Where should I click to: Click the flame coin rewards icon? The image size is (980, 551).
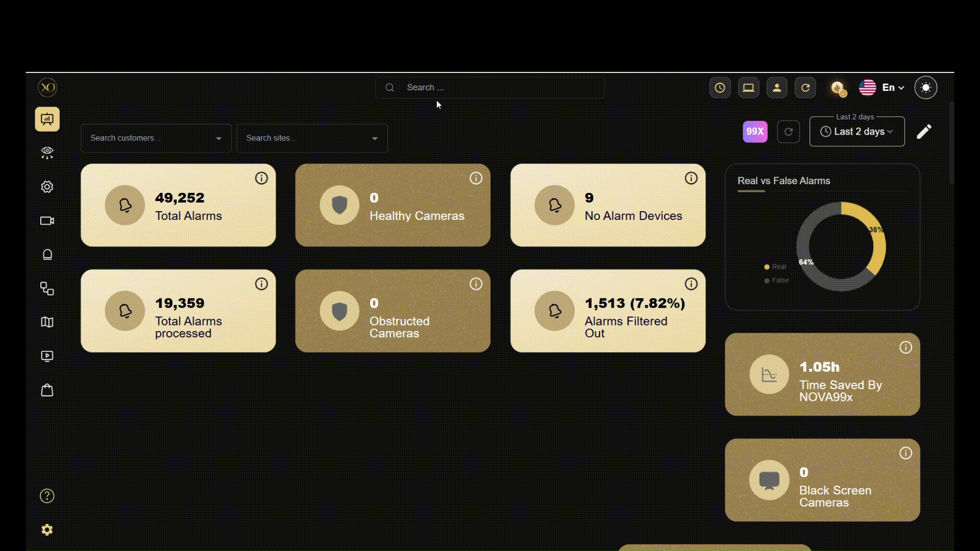point(838,88)
